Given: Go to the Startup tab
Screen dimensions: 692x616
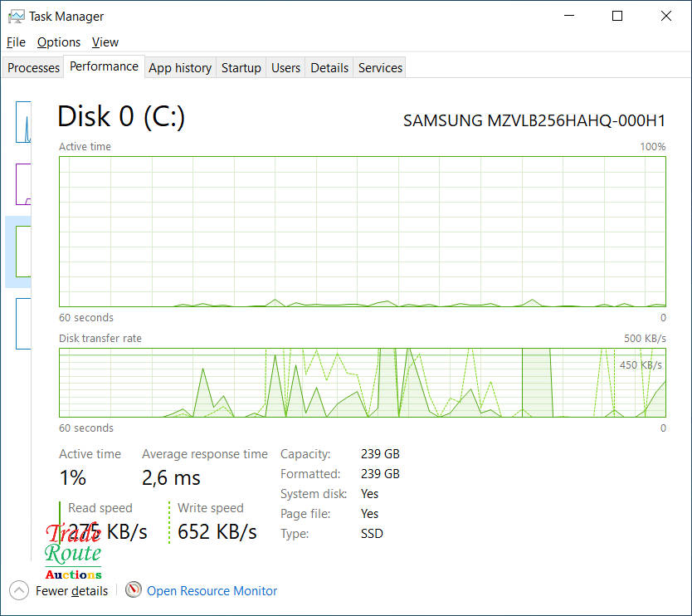Looking at the screenshot, I should pyautogui.click(x=241, y=68).
